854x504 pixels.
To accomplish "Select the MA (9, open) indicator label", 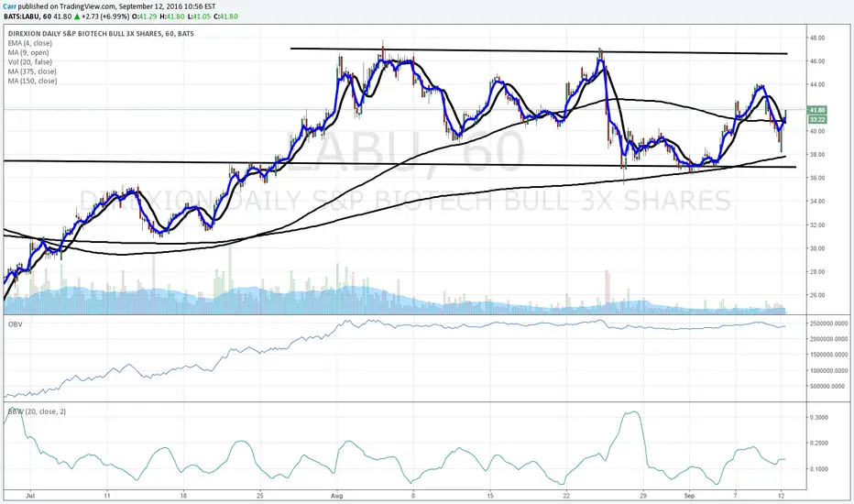I will pos(28,52).
